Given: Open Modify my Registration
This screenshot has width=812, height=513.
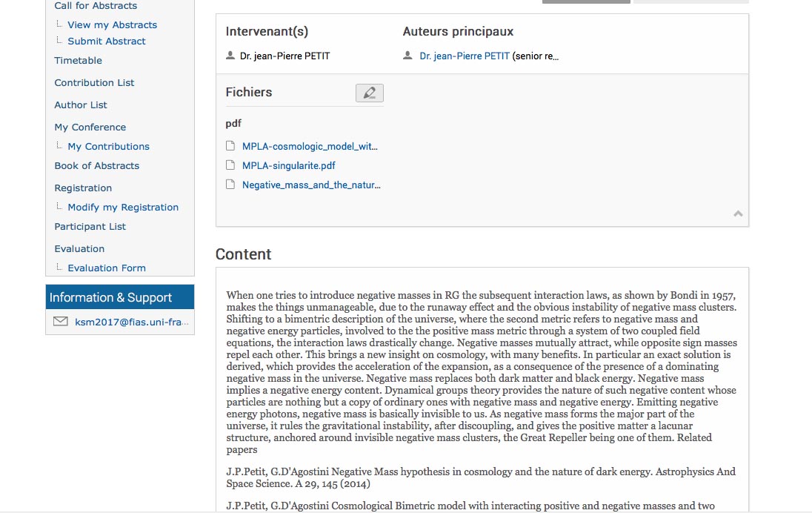Looking at the screenshot, I should (123, 207).
